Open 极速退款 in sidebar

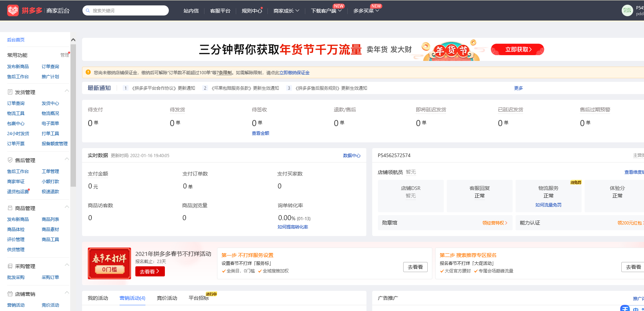[x=50, y=191]
